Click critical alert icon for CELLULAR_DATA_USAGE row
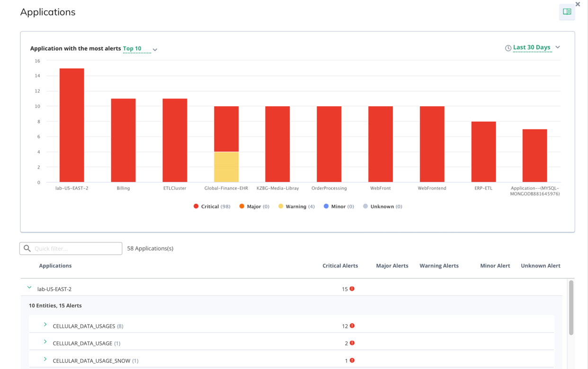The width and height of the screenshot is (588, 369). click(352, 343)
